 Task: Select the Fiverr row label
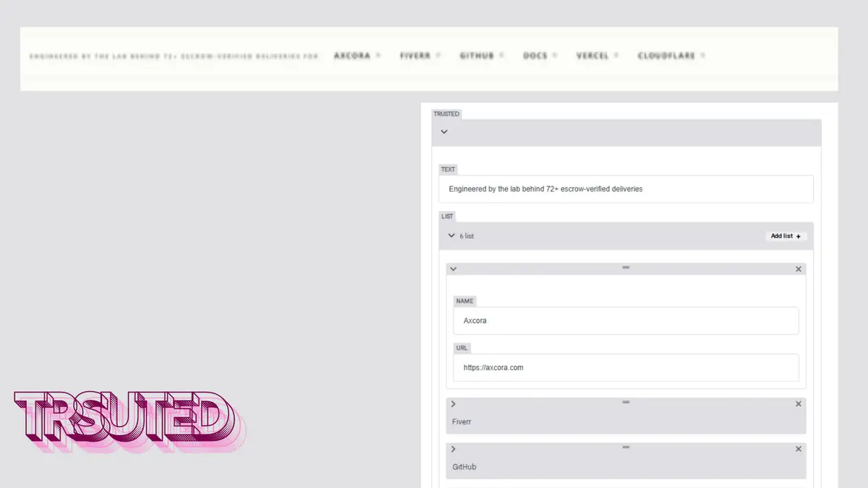461,421
